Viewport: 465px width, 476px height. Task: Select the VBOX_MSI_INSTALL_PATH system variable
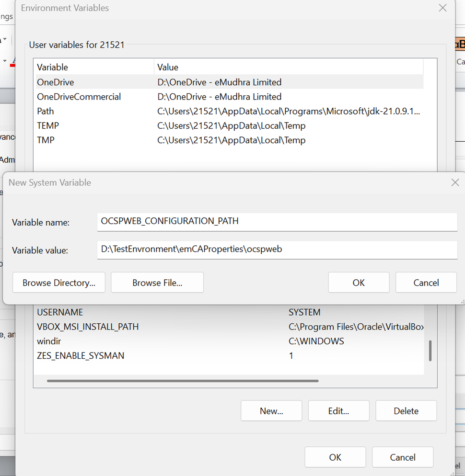88,327
